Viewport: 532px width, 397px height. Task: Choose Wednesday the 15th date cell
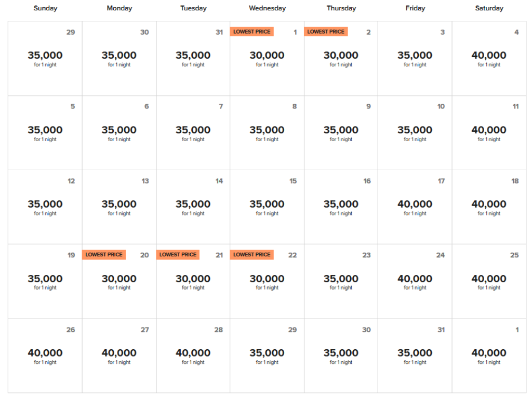click(x=267, y=207)
